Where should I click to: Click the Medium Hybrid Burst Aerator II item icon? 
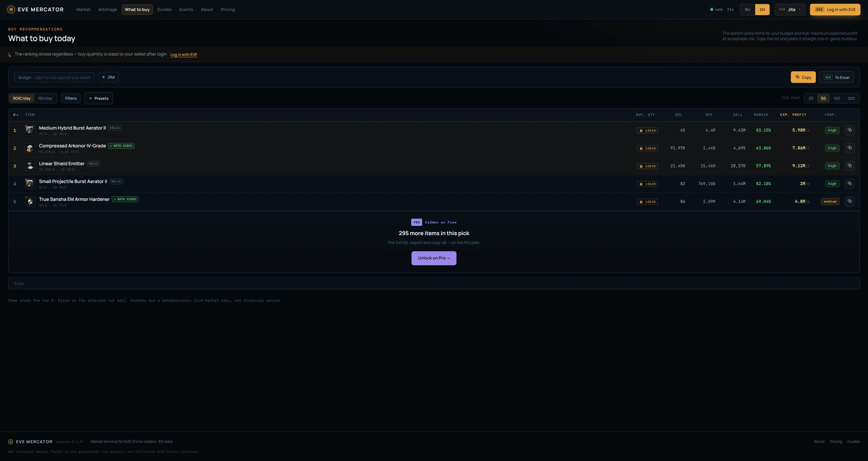(30, 130)
